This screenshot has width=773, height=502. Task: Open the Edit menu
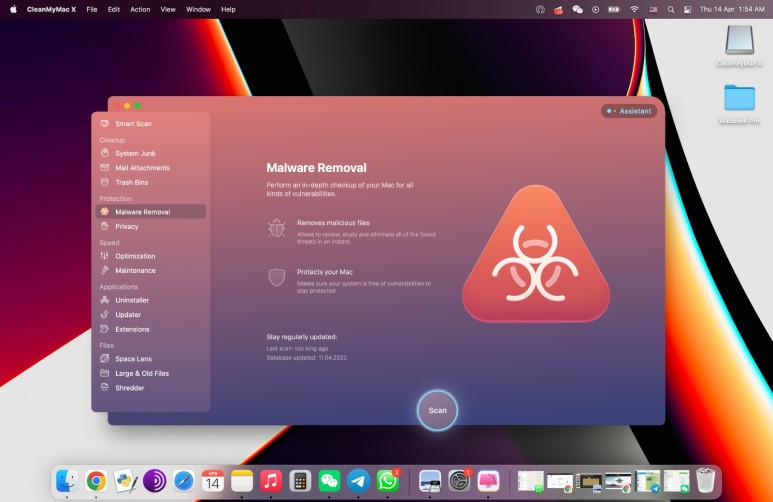(113, 9)
